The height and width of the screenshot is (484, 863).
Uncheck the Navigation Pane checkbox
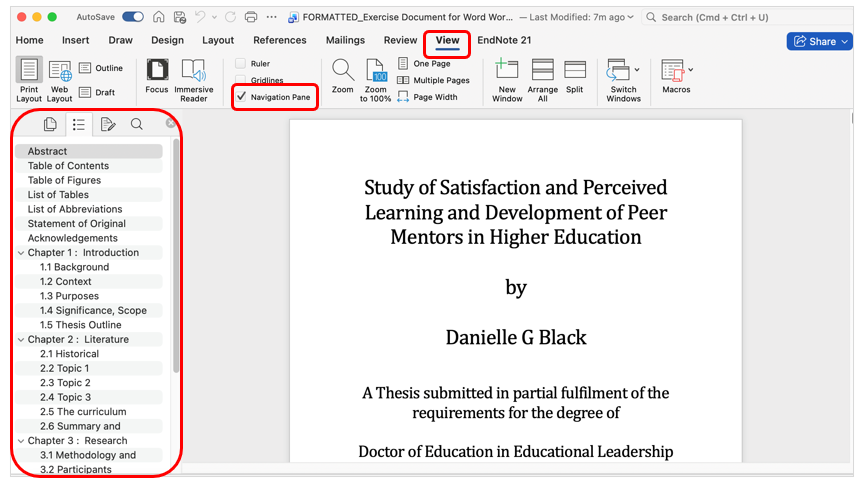[241, 97]
